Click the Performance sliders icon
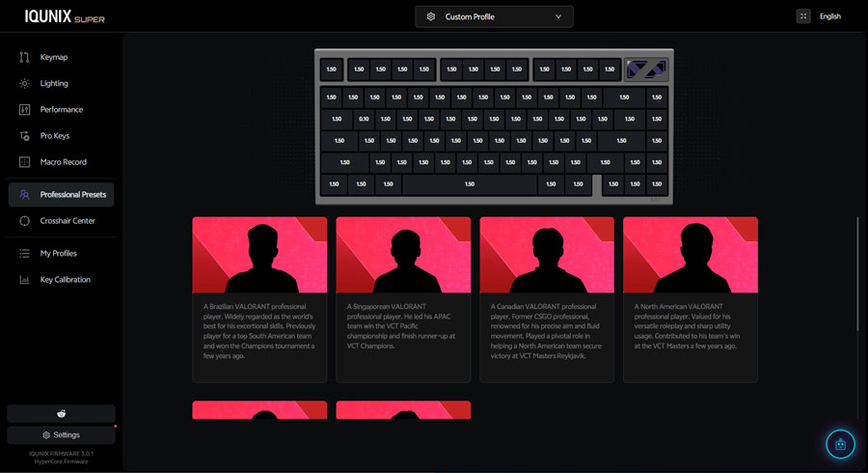 tap(24, 110)
